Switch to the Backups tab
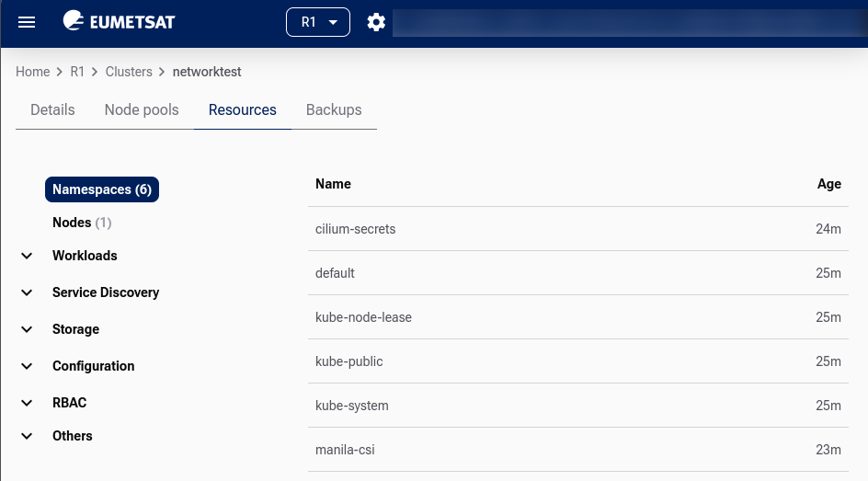The image size is (868, 481). (334, 109)
